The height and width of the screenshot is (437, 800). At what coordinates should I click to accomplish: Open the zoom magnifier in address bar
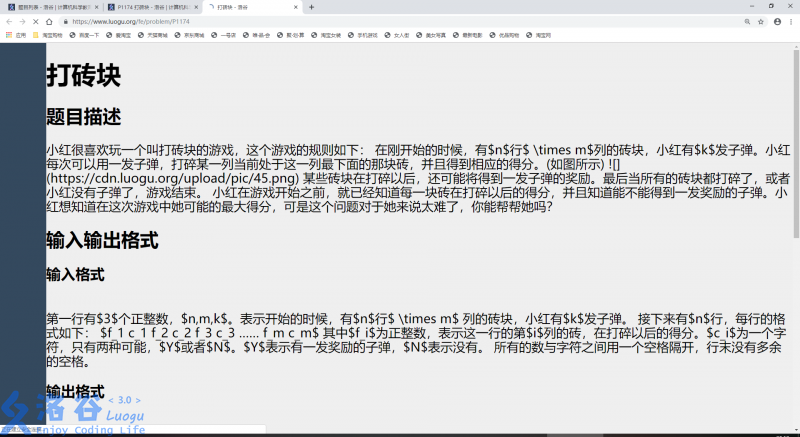coord(748,20)
